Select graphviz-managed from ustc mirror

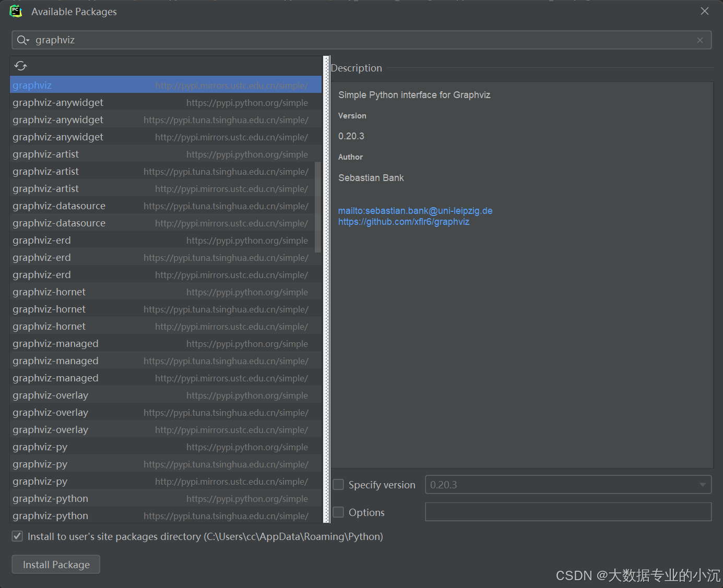click(165, 378)
